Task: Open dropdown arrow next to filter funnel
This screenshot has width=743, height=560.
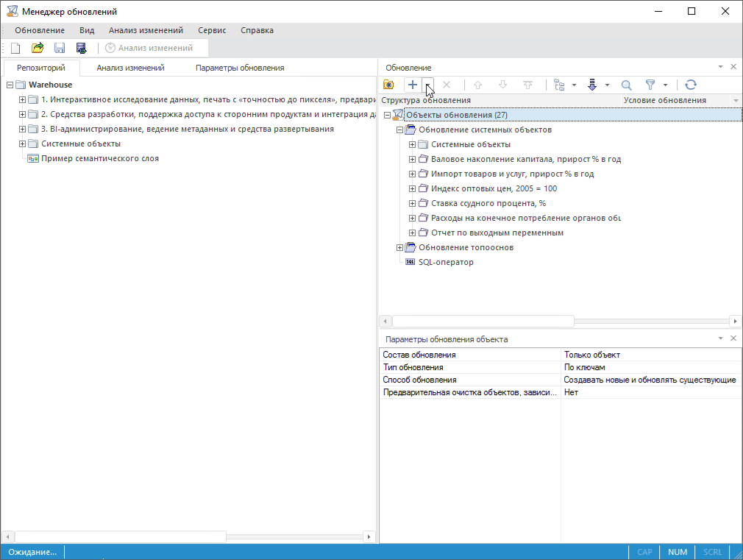Action: click(665, 85)
